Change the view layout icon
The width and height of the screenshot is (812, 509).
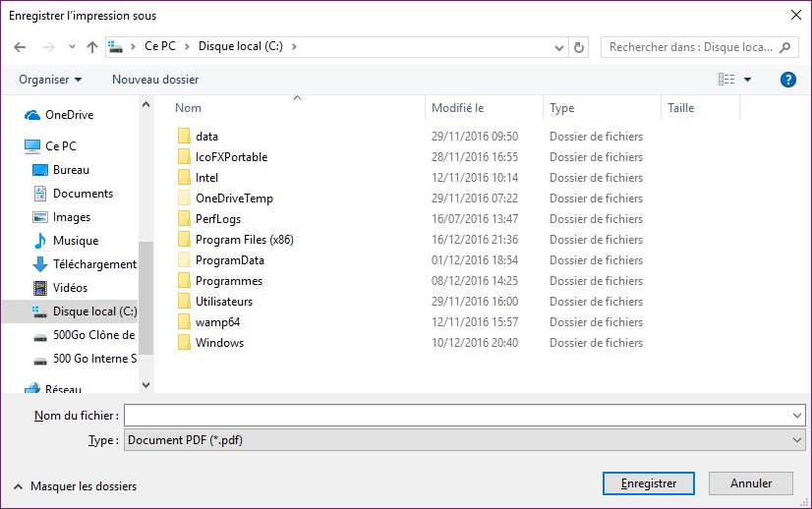coord(726,80)
